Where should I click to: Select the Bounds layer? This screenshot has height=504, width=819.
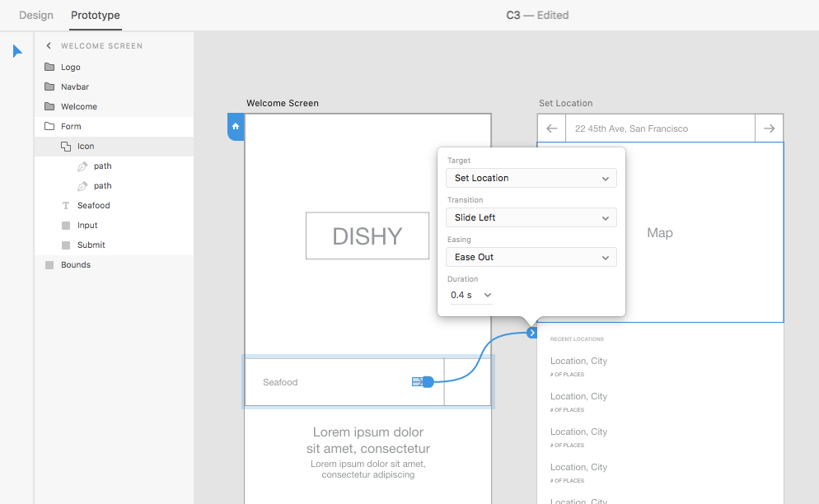tap(76, 265)
